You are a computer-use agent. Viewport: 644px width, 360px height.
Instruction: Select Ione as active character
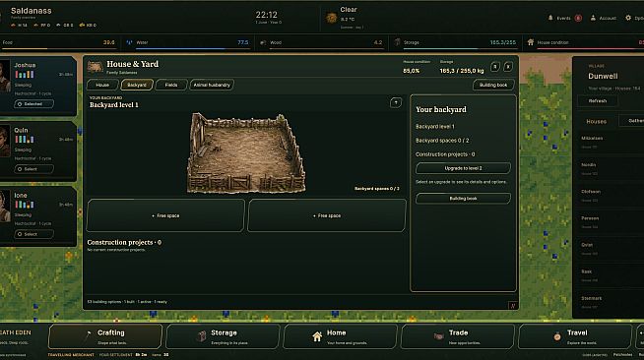33,234
